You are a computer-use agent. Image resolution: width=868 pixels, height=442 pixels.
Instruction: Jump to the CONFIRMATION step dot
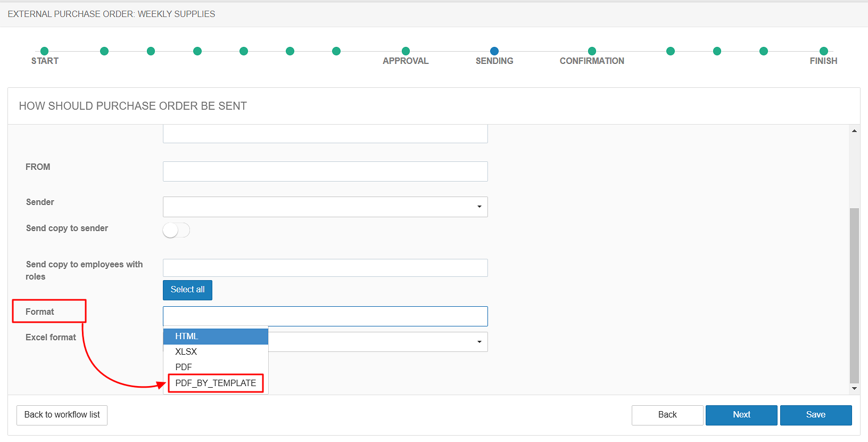pos(592,51)
